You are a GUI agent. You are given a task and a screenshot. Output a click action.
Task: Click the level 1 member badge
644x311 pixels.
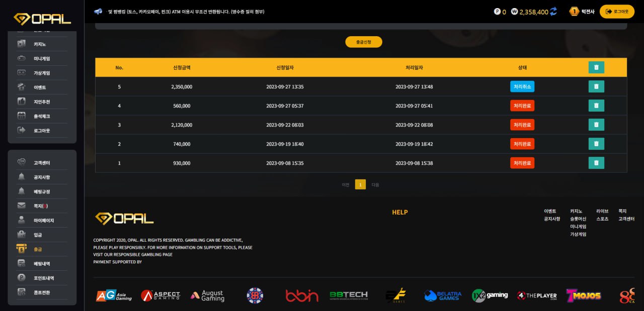click(574, 12)
